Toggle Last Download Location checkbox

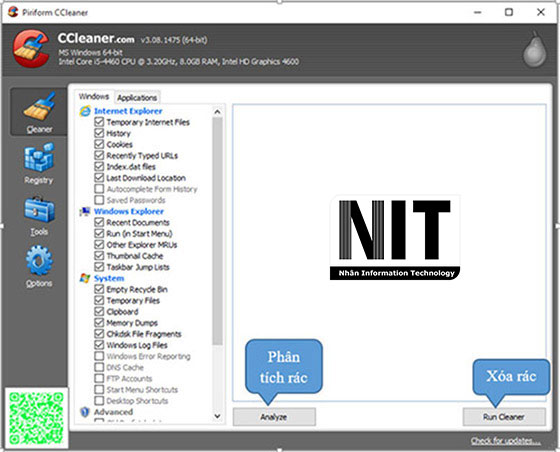[99, 177]
